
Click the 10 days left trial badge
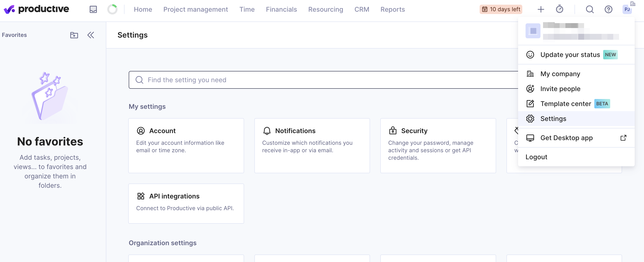tap(501, 9)
